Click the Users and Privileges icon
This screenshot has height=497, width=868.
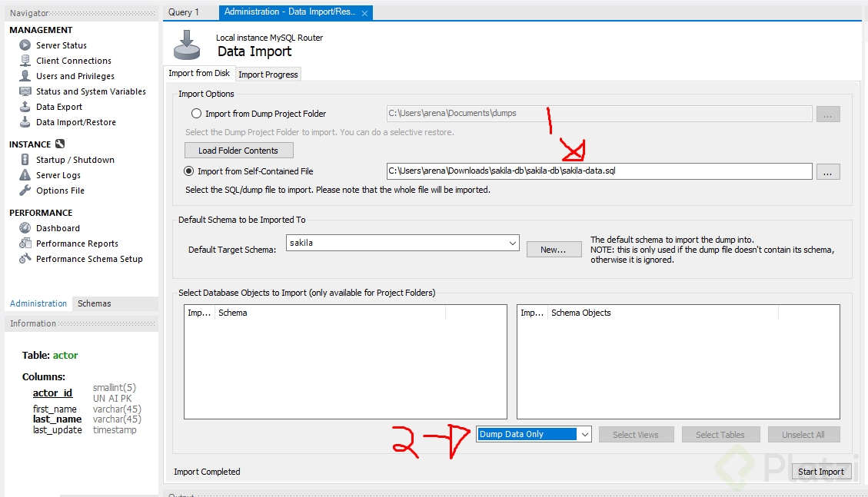(25, 76)
